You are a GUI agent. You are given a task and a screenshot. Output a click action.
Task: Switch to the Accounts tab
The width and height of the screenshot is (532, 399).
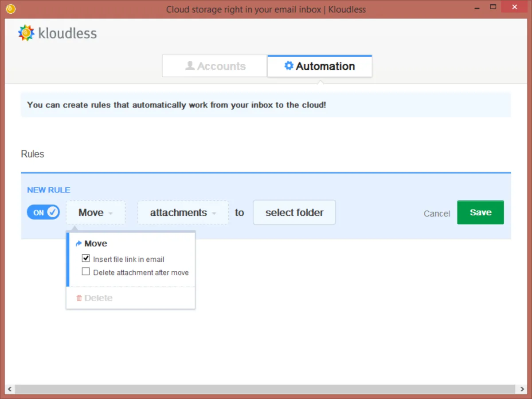215,66
